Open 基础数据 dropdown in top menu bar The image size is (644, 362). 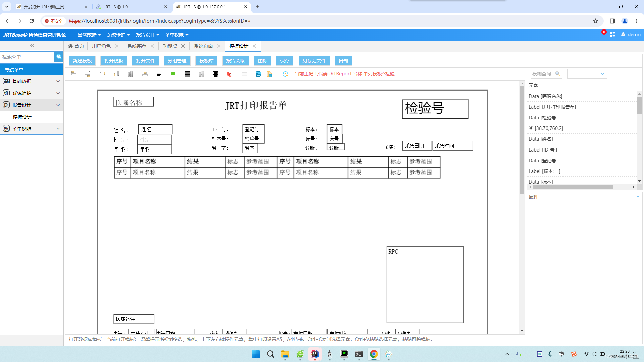[x=89, y=35]
